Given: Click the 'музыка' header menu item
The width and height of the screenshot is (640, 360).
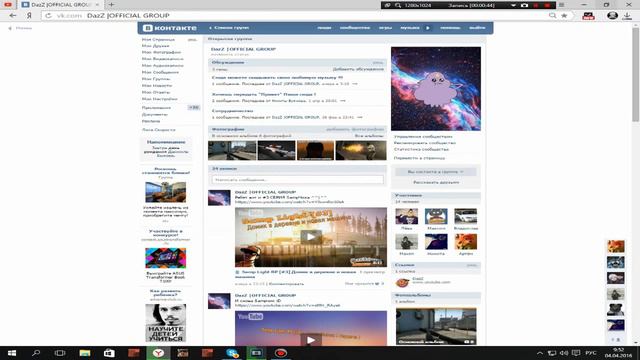Looking at the screenshot, I should point(410,28).
